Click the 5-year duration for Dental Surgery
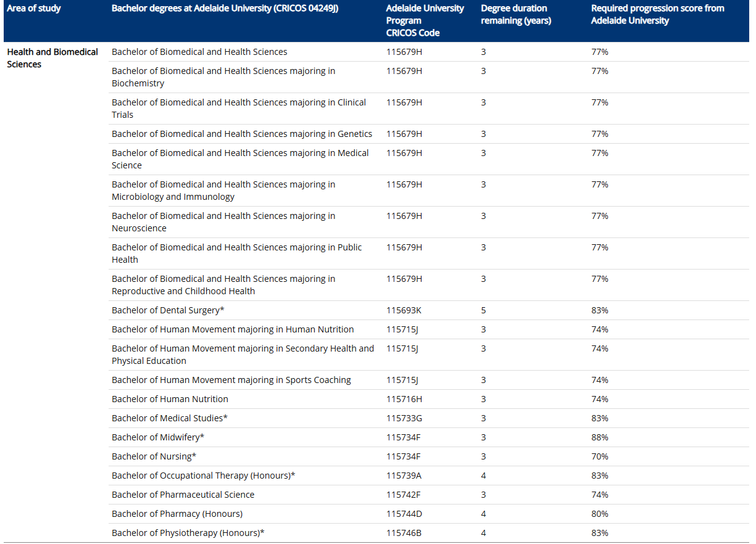This screenshot has width=756, height=544. pyautogui.click(x=484, y=310)
